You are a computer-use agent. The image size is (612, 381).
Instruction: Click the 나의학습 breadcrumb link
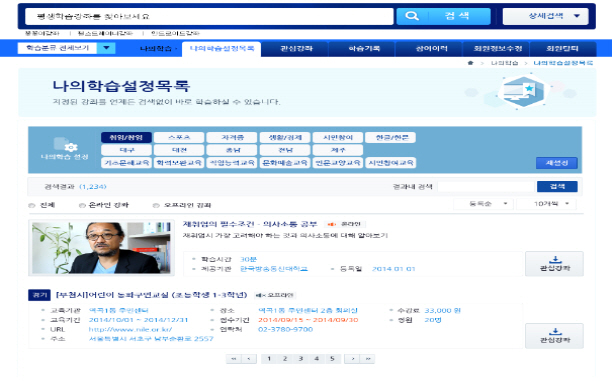click(504, 63)
